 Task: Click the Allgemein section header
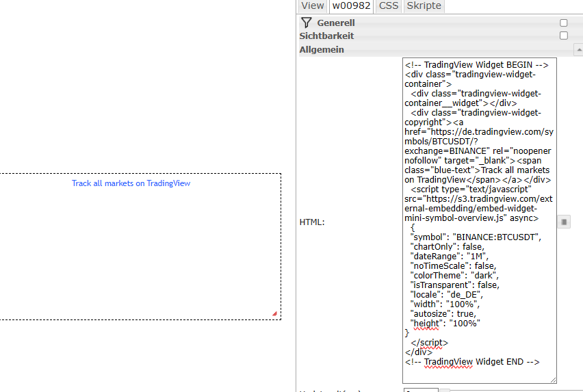pos(322,50)
